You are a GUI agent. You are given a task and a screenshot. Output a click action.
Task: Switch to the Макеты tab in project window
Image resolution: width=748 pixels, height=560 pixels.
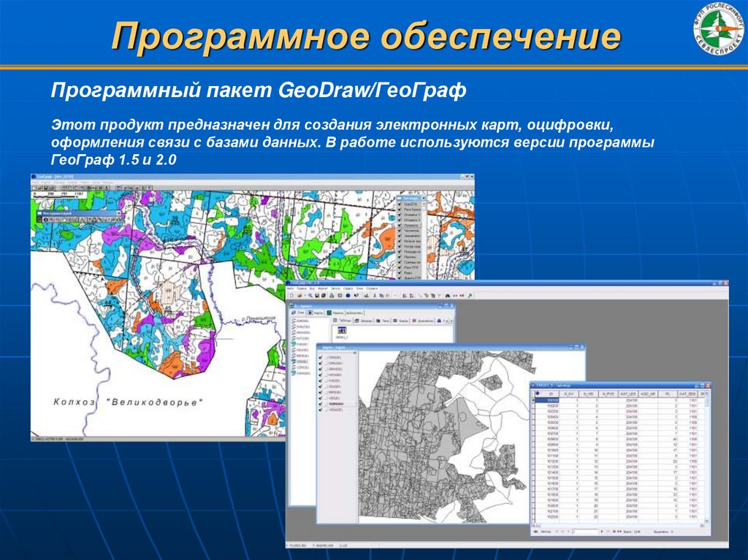(x=335, y=313)
